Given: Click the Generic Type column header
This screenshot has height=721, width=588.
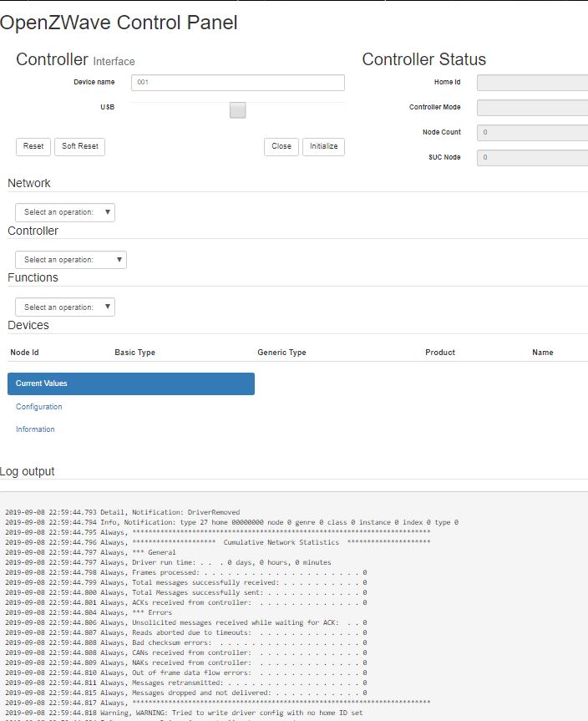Looking at the screenshot, I should [x=281, y=353].
